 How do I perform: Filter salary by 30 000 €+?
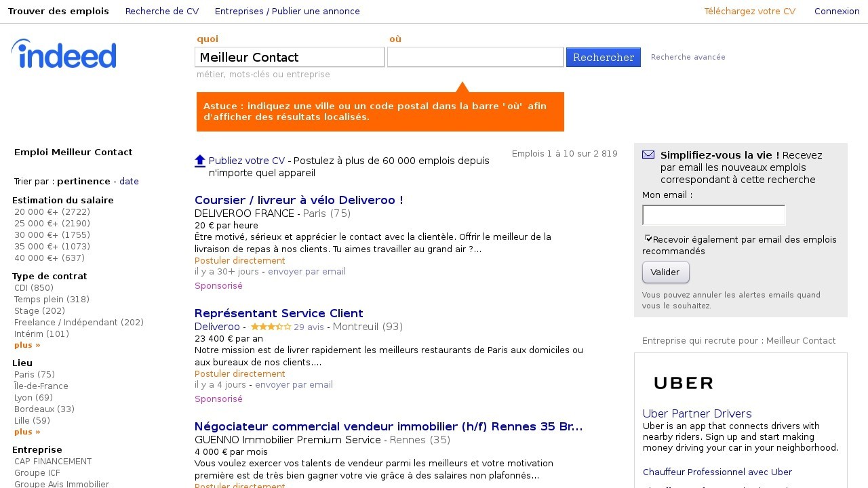tap(52, 235)
